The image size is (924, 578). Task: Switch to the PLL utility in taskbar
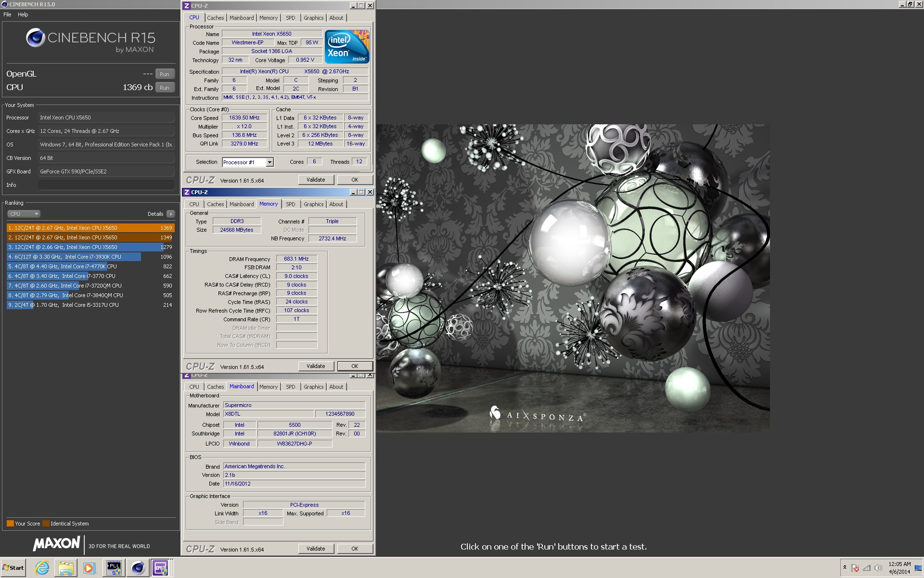[114, 568]
